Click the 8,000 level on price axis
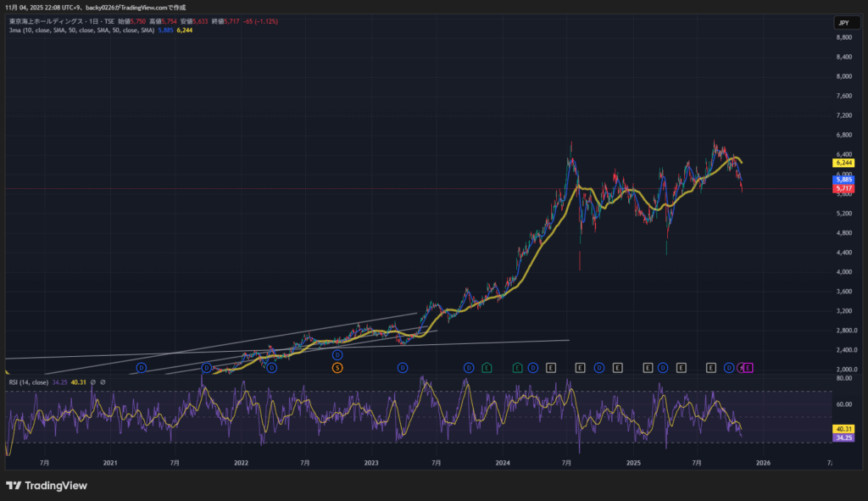 pyautogui.click(x=843, y=76)
